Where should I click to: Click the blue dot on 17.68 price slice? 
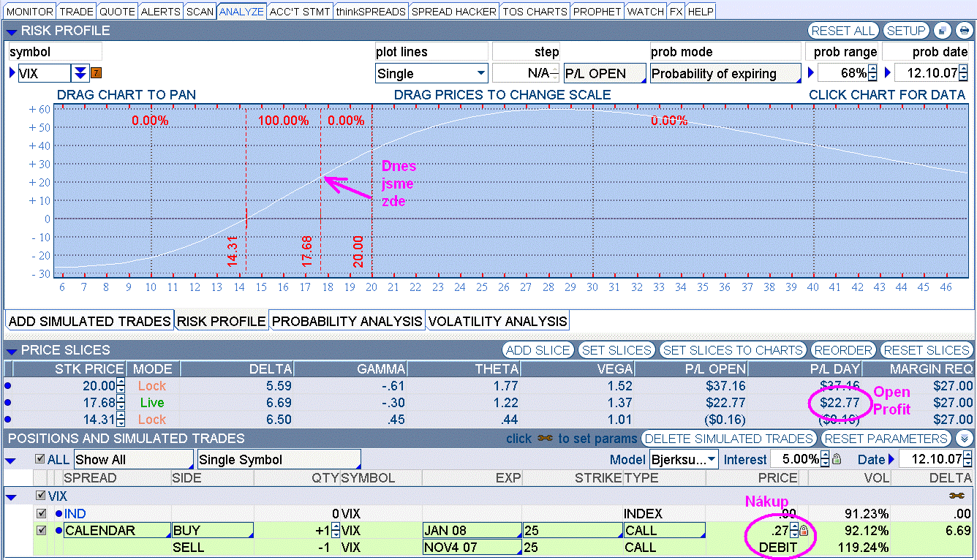8,402
